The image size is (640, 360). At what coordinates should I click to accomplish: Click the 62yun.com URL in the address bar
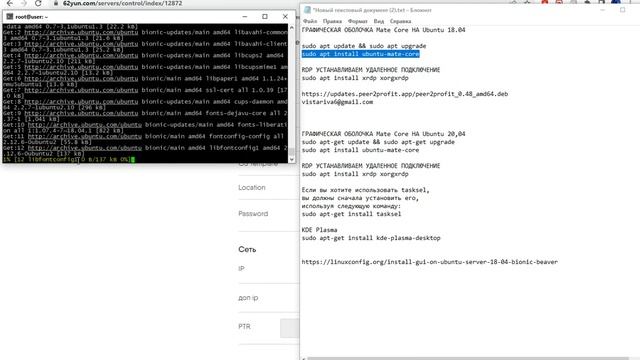click(x=122, y=3)
